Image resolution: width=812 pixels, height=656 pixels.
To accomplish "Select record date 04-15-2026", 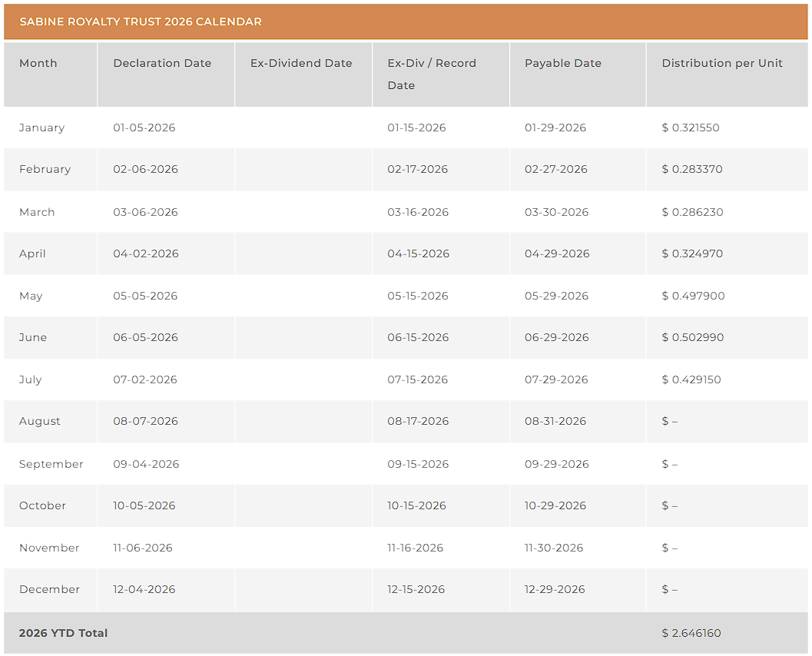I will click(419, 253).
